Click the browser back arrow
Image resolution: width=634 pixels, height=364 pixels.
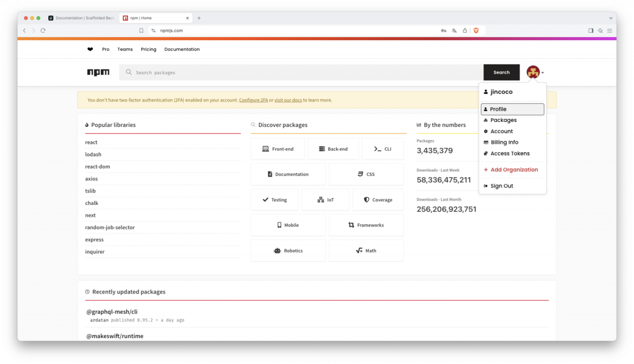pyautogui.click(x=25, y=30)
